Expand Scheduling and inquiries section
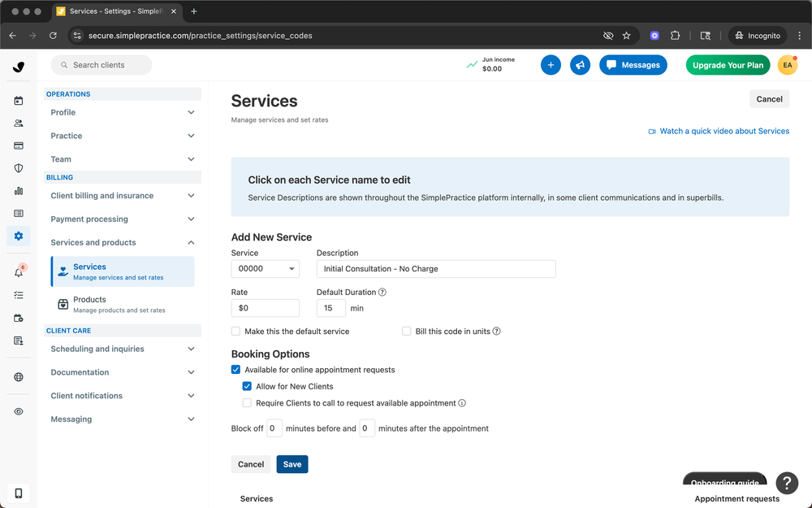This screenshot has height=508, width=812. tap(123, 349)
